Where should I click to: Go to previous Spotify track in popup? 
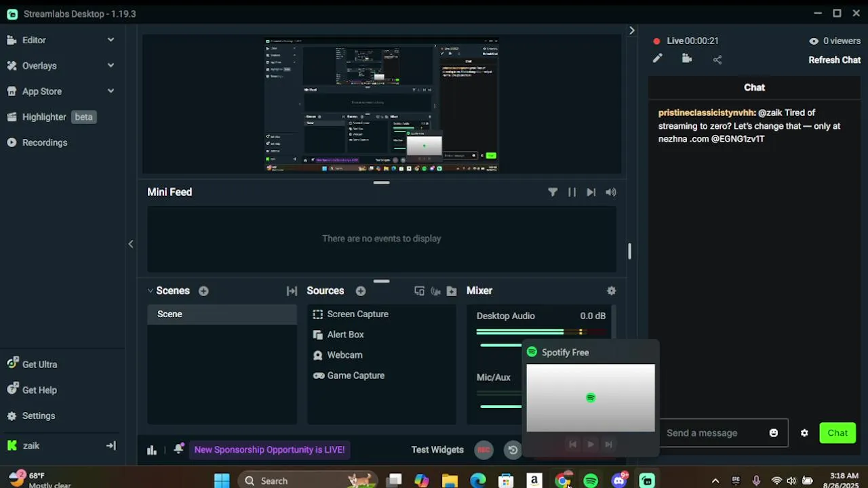click(x=572, y=445)
